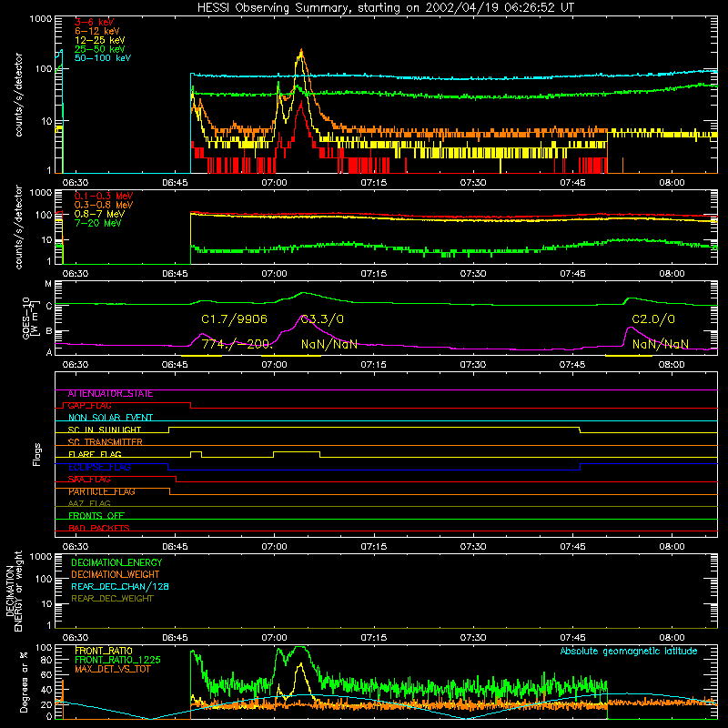Screen dimensions: 728x728
Task: Click the REAR_DEC_CHAN/128 legend entry
Action: coord(120,586)
